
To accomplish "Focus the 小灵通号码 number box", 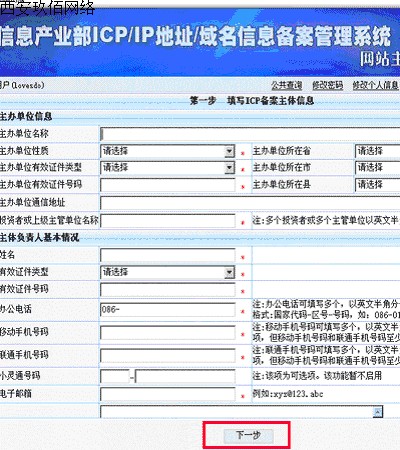I will point(185,376).
